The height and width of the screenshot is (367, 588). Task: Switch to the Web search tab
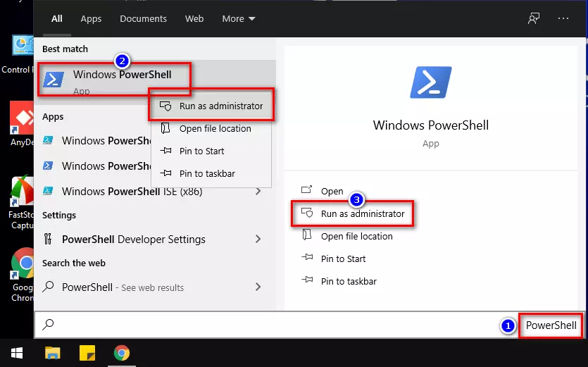[194, 19]
